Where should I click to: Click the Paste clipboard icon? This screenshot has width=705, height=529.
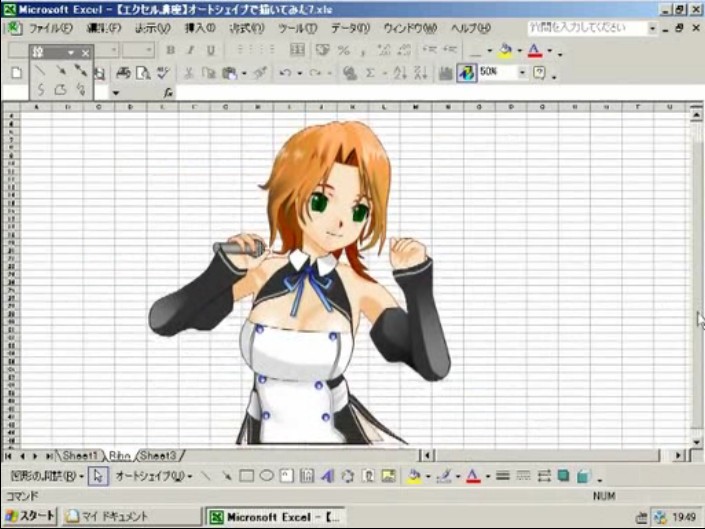pyautogui.click(x=229, y=73)
